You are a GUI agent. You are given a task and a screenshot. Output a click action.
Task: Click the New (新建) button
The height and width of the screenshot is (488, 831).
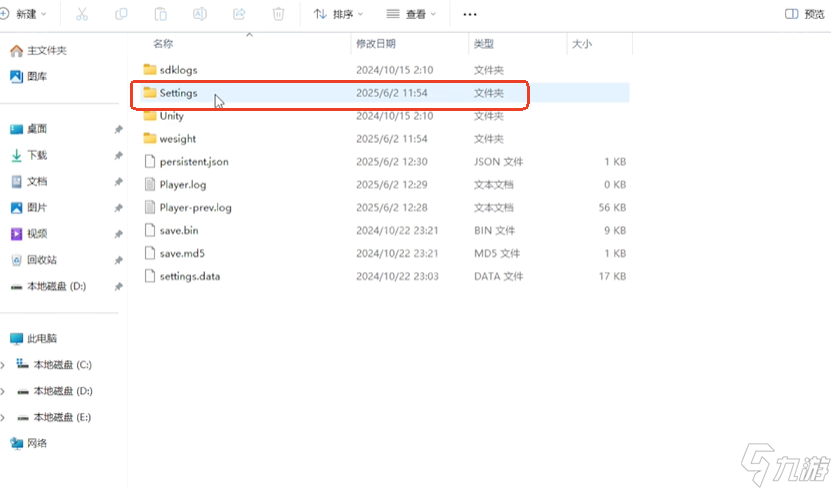pyautogui.click(x=23, y=14)
